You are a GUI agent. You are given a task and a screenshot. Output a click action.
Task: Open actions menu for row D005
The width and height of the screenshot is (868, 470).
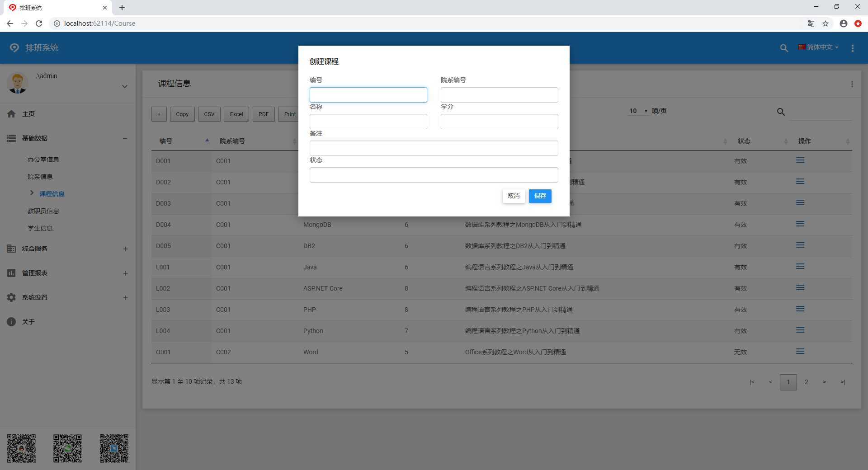800,245
